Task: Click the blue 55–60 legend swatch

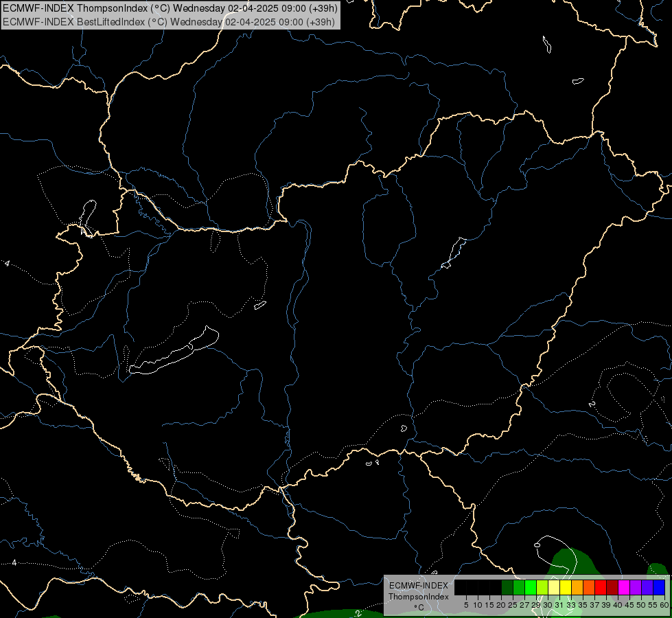Action: [x=659, y=587]
